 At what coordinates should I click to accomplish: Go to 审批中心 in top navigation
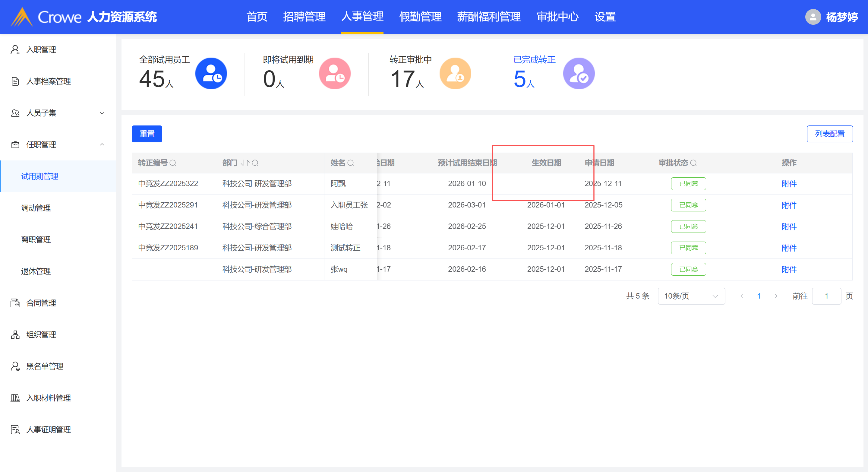coord(557,17)
